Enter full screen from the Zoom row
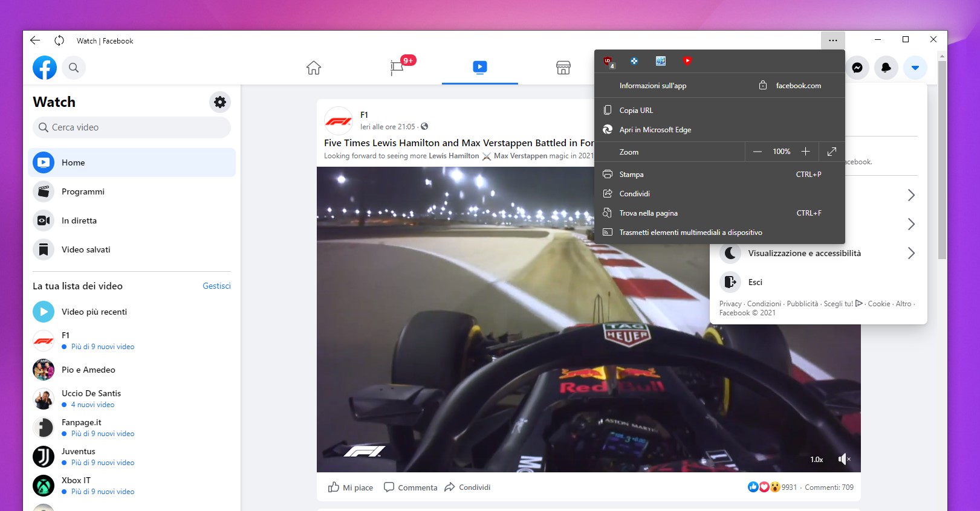This screenshot has width=980, height=511. tap(832, 152)
